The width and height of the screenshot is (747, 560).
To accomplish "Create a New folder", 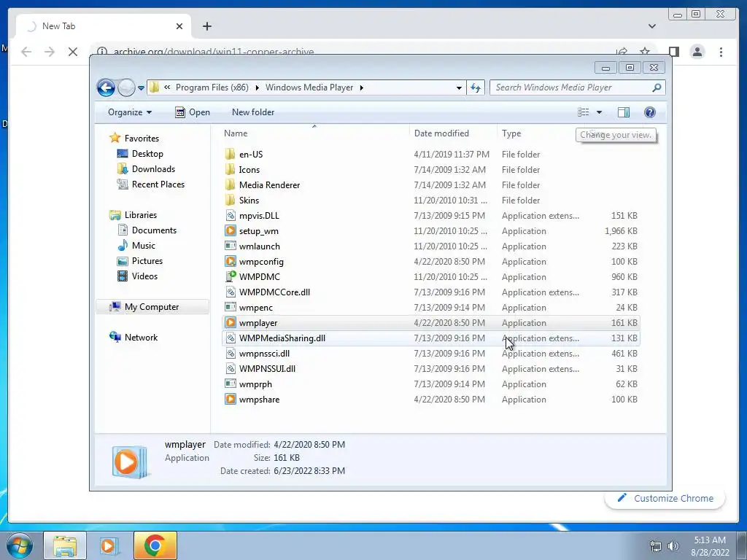I will [x=253, y=112].
